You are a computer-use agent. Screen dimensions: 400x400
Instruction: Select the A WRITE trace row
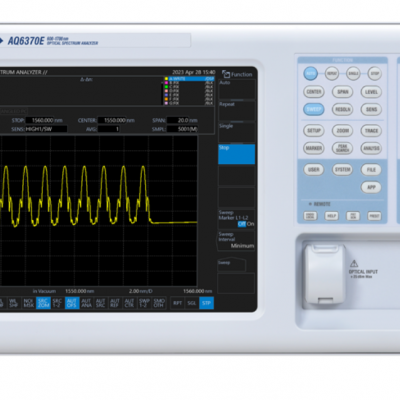(x=189, y=79)
